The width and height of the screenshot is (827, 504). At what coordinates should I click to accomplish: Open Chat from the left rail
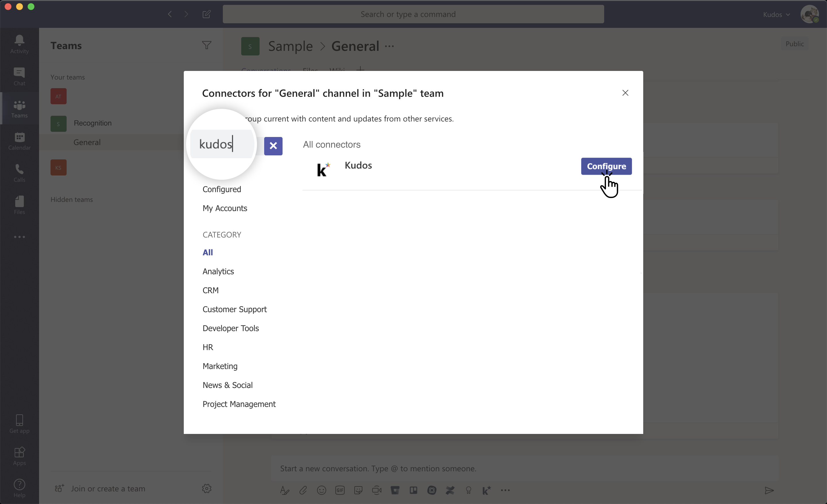[20, 76]
